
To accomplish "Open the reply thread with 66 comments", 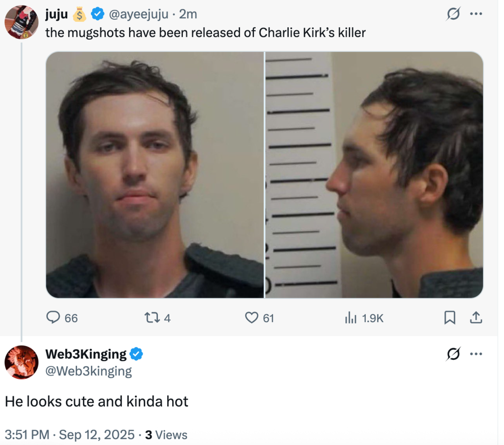I will tap(62, 318).
